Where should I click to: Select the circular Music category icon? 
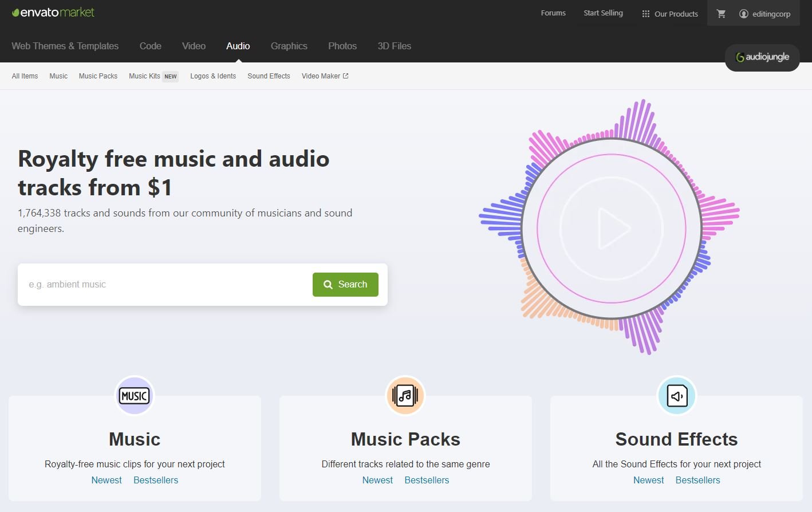(x=134, y=395)
